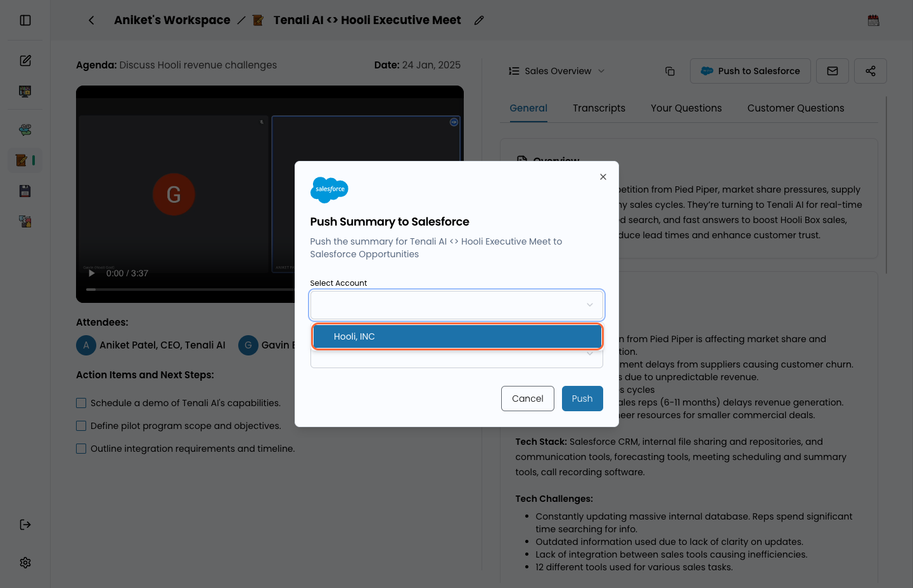Click the 0:00 / 3:37 video time
Image resolution: width=913 pixels, height=588 pixels.
(127, 274)
